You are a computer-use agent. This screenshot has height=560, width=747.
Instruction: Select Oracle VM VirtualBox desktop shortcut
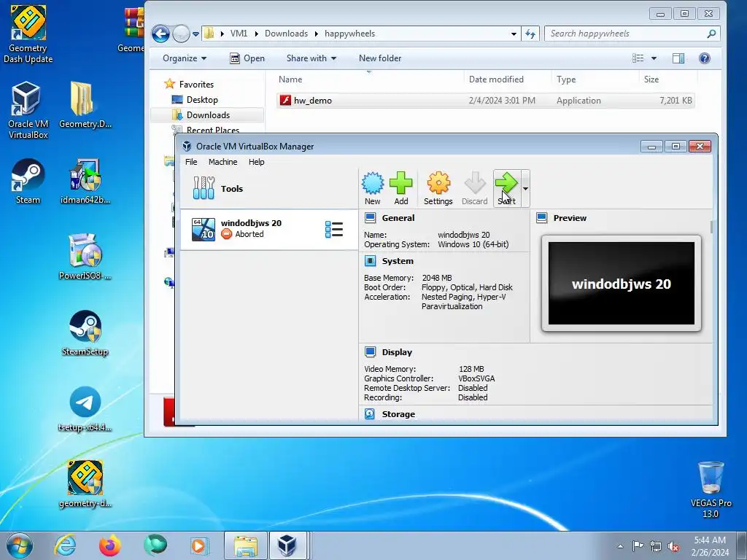28,109
